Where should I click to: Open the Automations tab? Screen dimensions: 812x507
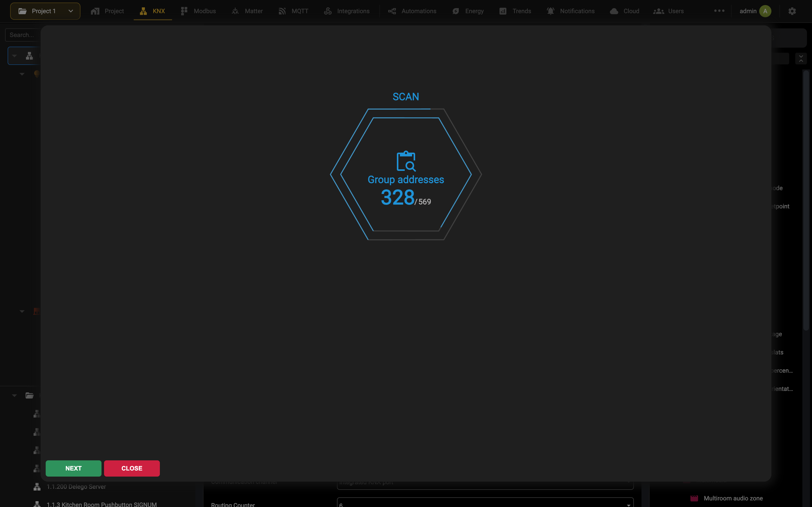[412, 11]
